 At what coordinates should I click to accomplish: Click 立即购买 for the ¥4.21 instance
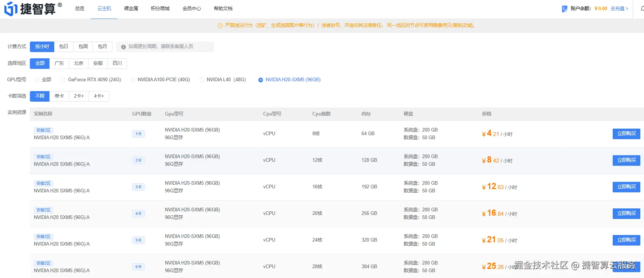tap(626, 134)
